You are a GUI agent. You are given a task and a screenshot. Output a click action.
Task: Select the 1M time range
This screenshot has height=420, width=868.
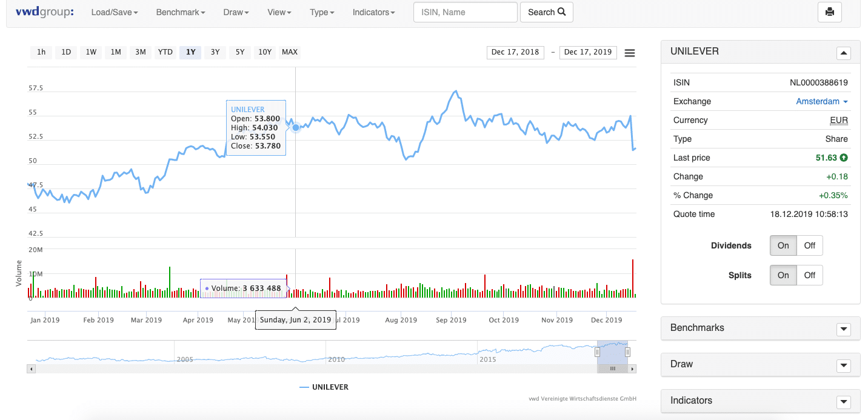point(116,52)
